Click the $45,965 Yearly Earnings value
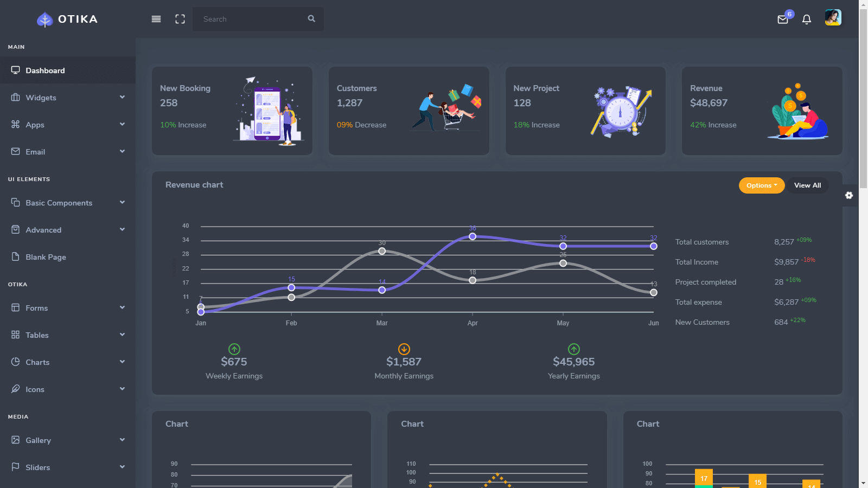 (574, 362)
